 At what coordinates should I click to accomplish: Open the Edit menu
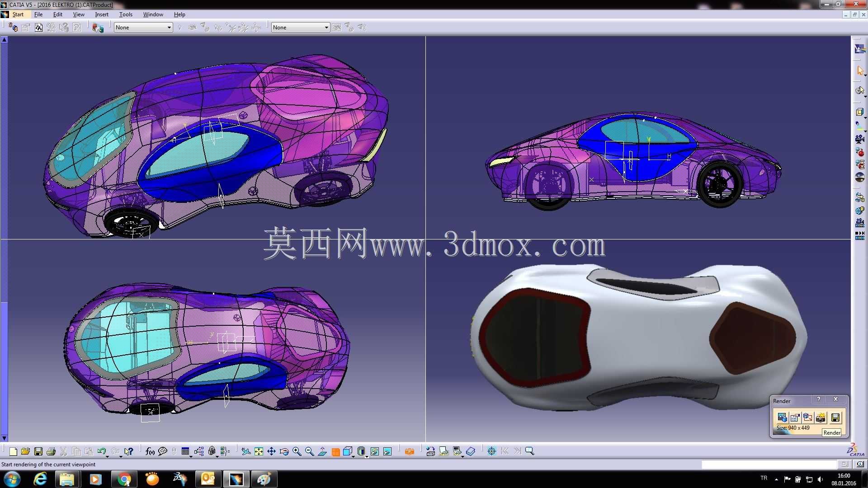tap(58, 14)
